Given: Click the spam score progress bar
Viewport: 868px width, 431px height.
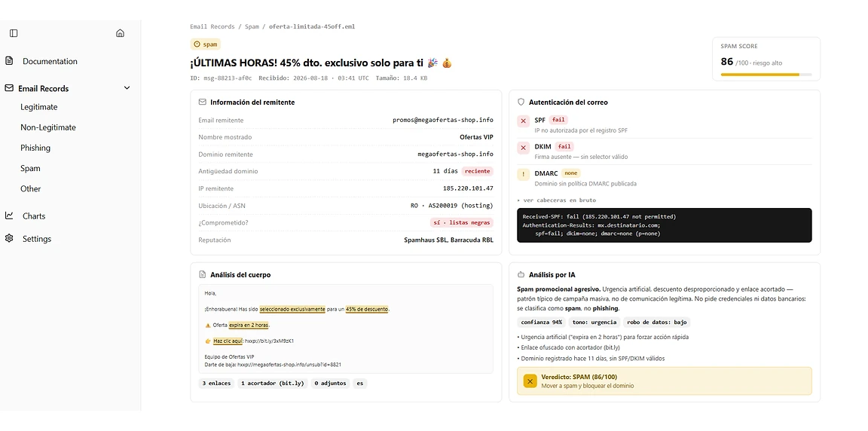Looking at the screenshot, I should [x=766, y=74].
